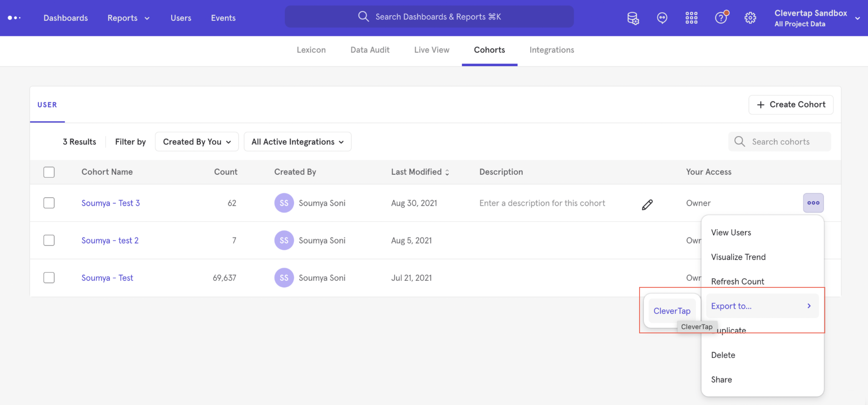The height and width of the screenshot is (405, 868).
Task: Check the box for Soumya - test 2
Action: pos(49,240)
